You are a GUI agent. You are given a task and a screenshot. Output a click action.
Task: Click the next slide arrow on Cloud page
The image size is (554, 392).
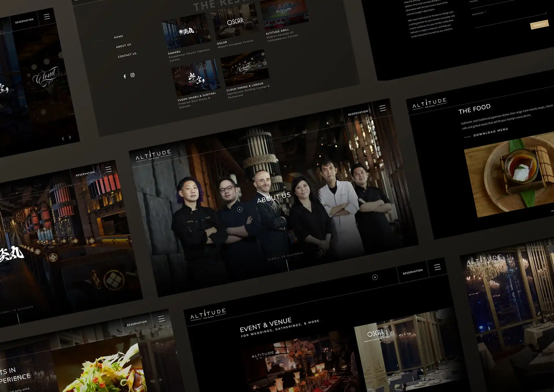click(x=70, y=137)
